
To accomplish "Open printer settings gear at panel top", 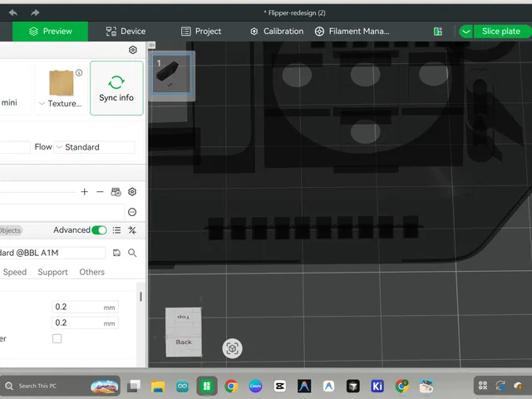I will pyautogui.click(x=133, y=50).
